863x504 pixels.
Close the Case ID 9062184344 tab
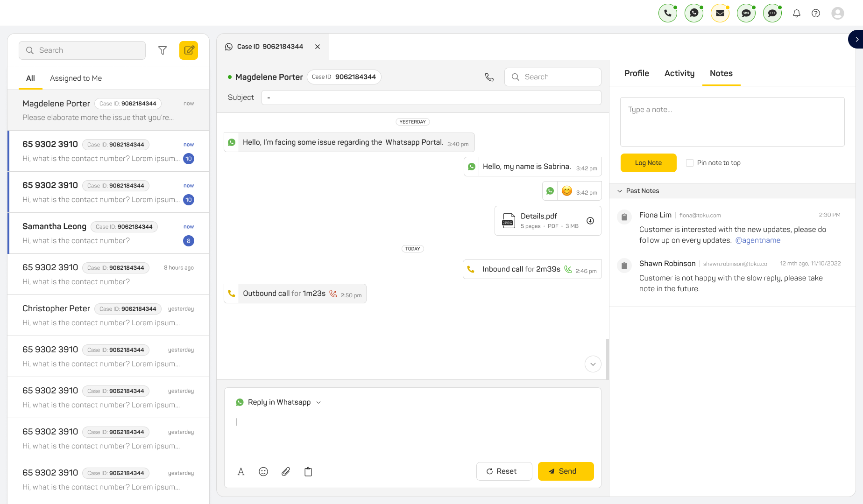tap(318, 47)
